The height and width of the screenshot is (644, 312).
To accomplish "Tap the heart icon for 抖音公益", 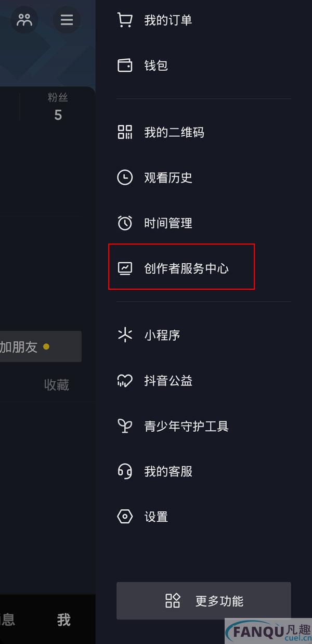I will click(x=125, y=381).
